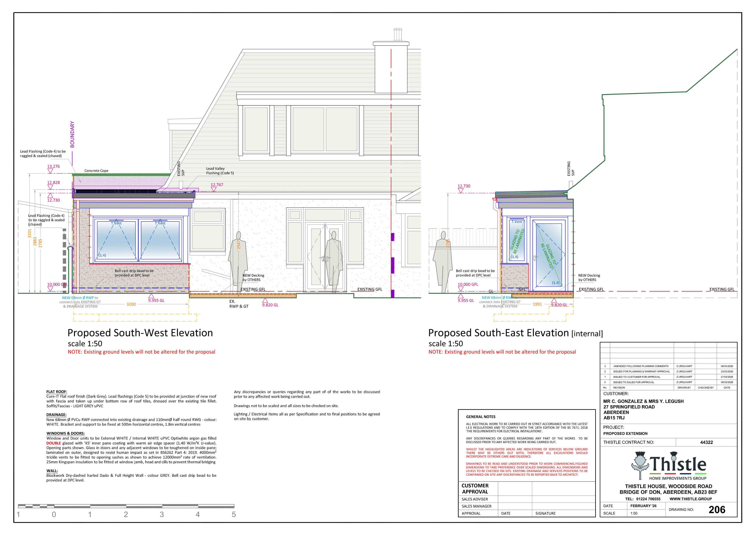This screenshot has width=756, height=535.
Task: Click the WWW.THISTLE.GROUP web address
Action: click(690, 499)
